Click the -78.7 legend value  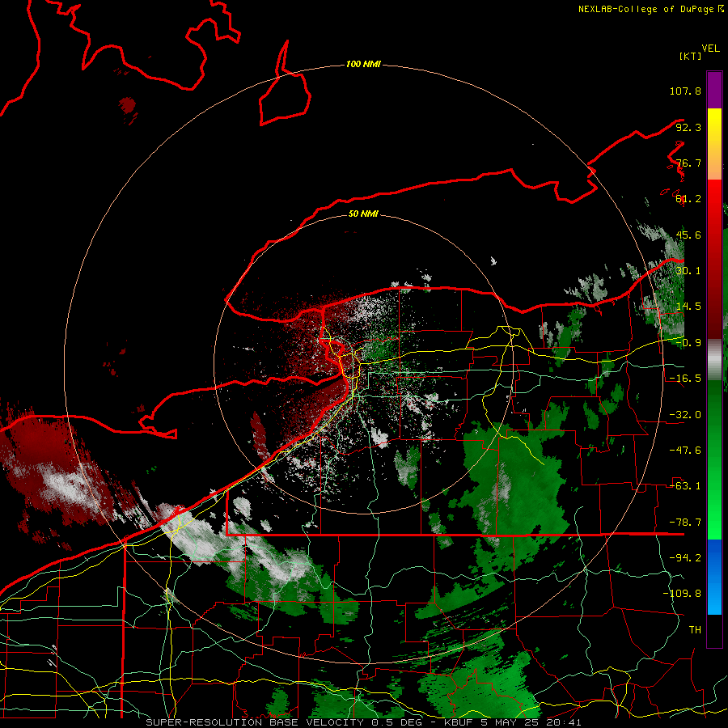[685, 523]
